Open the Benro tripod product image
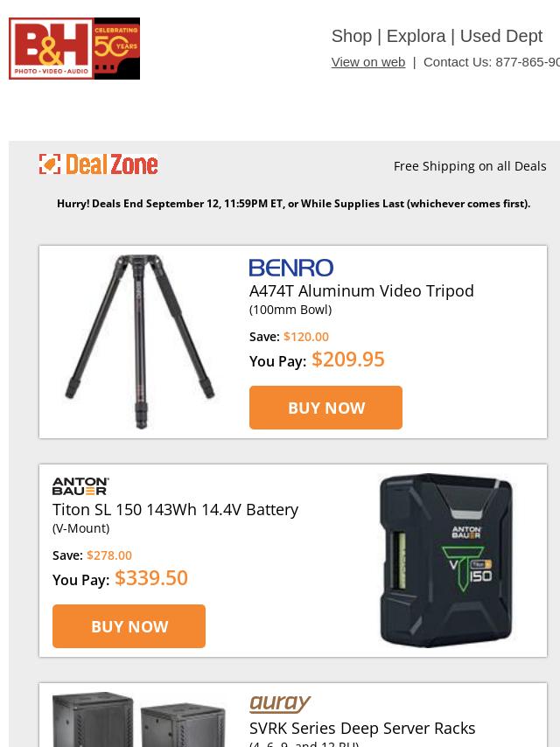Screen dimensions: 560x747 (140, 342)
